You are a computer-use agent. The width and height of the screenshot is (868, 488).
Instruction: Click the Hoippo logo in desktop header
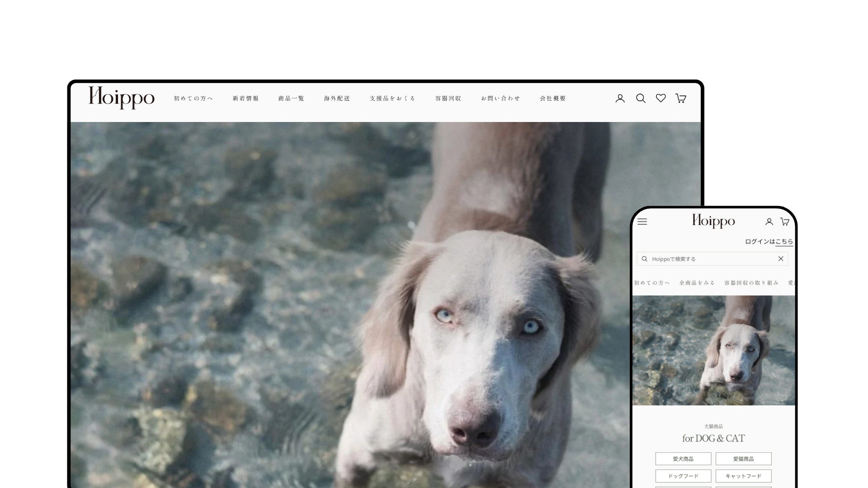pos(121,98)
